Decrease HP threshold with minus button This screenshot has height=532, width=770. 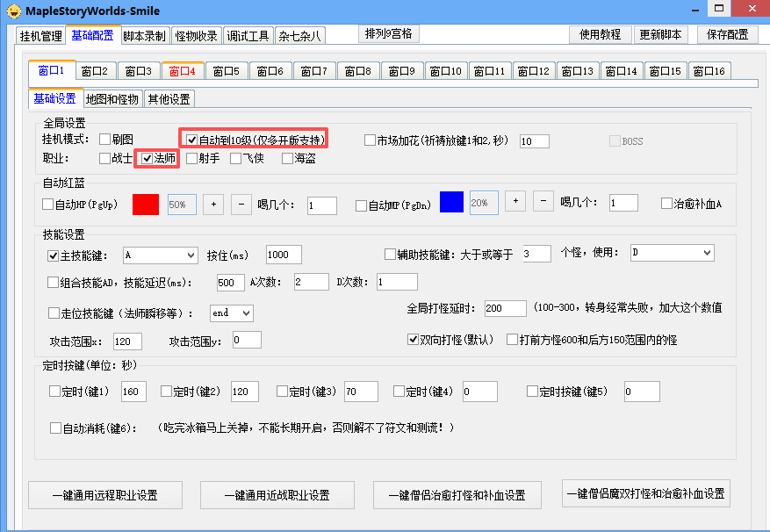click(241, 205)
